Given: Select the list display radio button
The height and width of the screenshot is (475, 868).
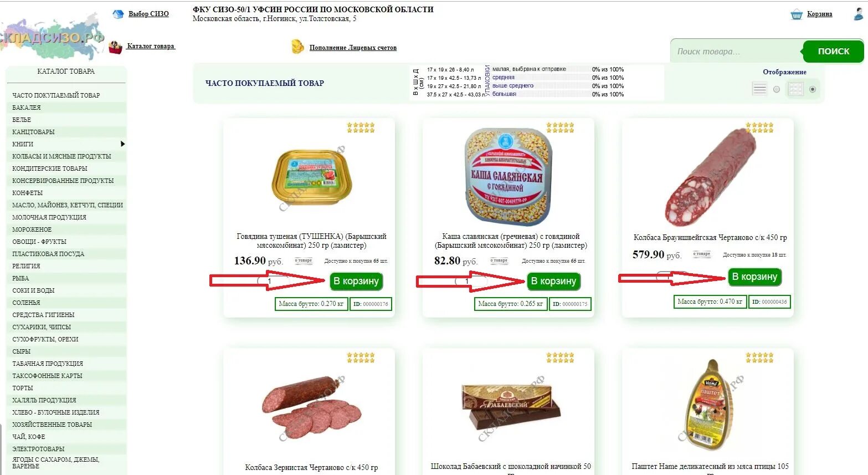Looking at the screenshot, I should (x=777, y=89).
